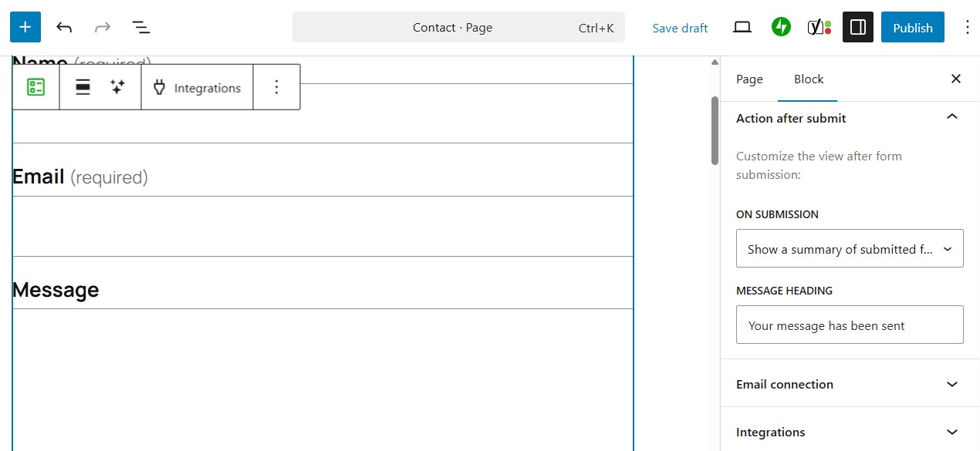Screen dimensions: 980x451
Task: Click the block inserter plus button
Action: [25, 26]
